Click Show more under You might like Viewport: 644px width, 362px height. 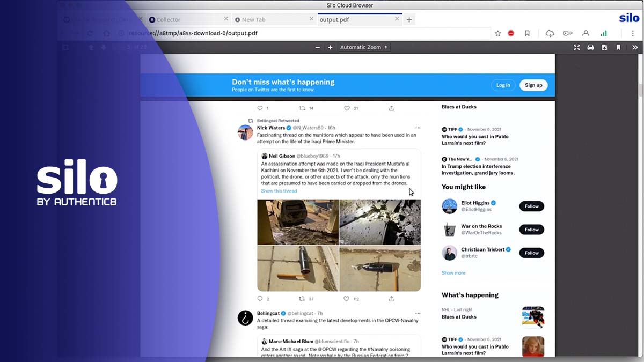(453, 273)
